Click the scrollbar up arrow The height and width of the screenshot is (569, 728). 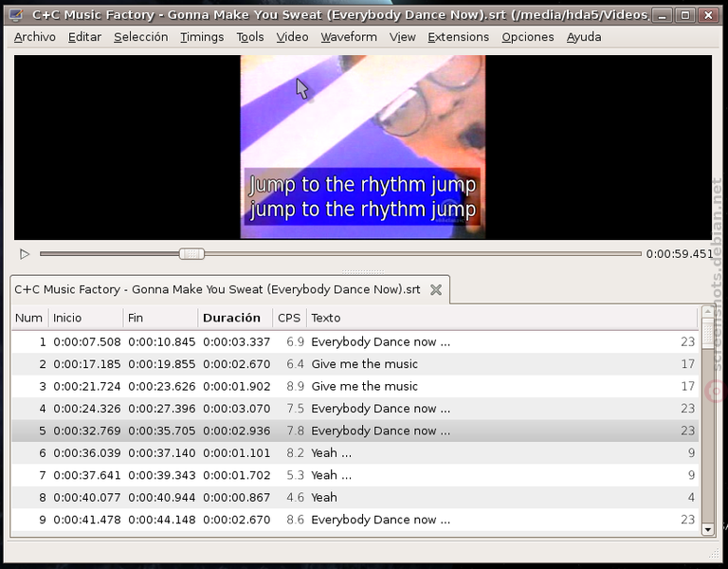coord(708,311)
